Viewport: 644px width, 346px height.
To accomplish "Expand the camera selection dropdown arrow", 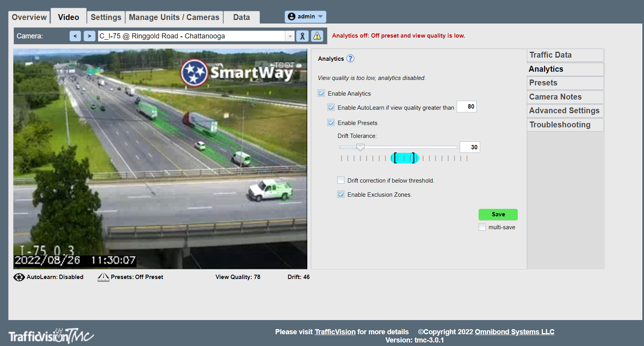I will tap(290, 36).
